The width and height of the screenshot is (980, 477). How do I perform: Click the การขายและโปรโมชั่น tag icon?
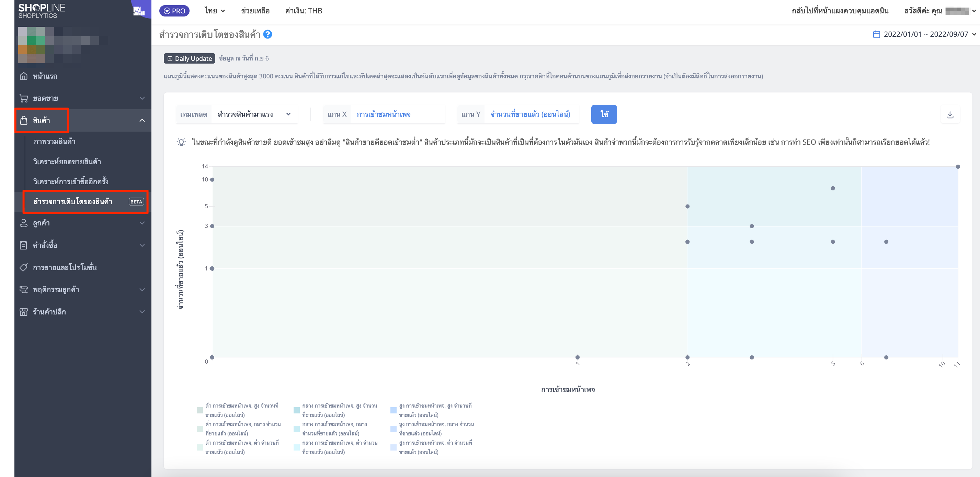[x=24, y=268]
